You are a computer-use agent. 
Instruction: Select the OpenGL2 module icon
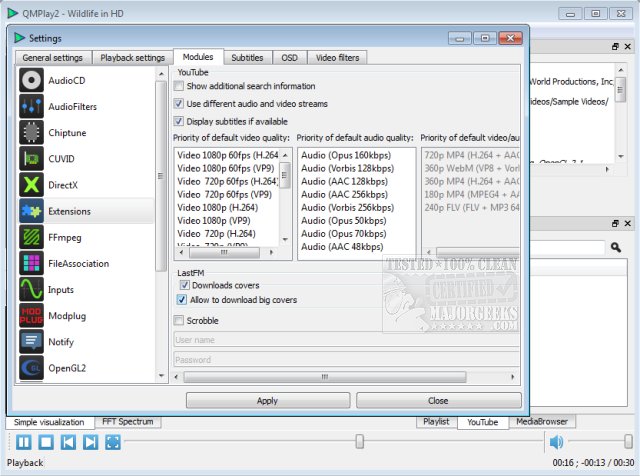point(31,368)
